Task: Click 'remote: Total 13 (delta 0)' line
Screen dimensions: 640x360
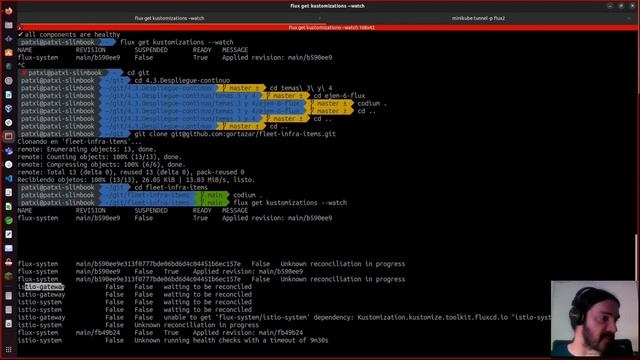Action: pos(131,172)
